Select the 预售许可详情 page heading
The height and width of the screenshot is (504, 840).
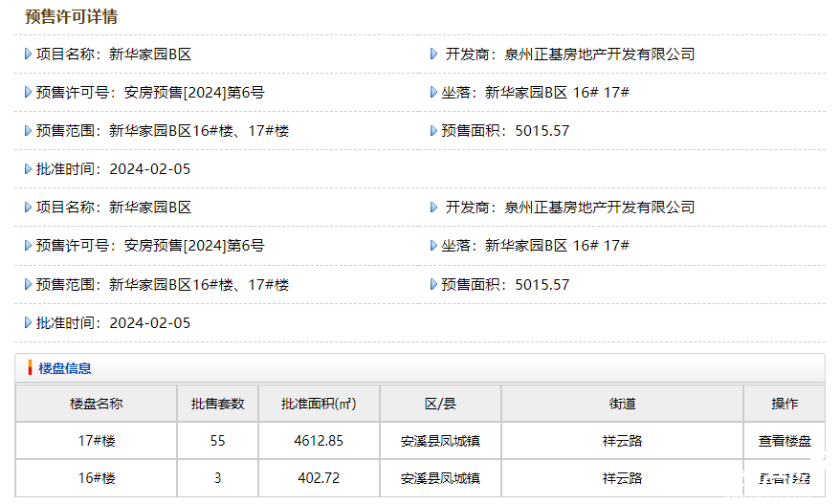(x=71, y=16)
